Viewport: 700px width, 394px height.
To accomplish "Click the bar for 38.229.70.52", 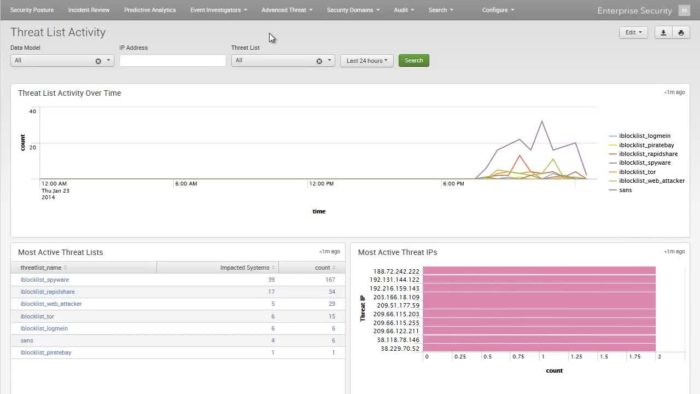I will click(x=539, y=348).
